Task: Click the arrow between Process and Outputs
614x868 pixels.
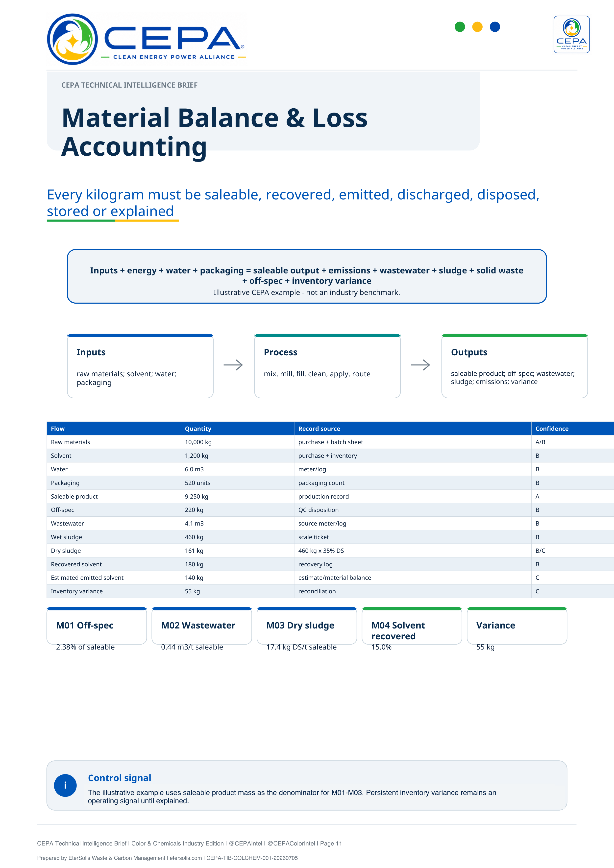Action: pyautogui.click(x=420, y=365)
